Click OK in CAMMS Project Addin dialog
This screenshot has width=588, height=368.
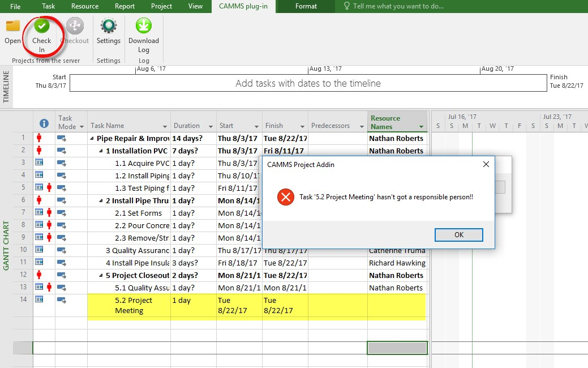coord(459,235)
